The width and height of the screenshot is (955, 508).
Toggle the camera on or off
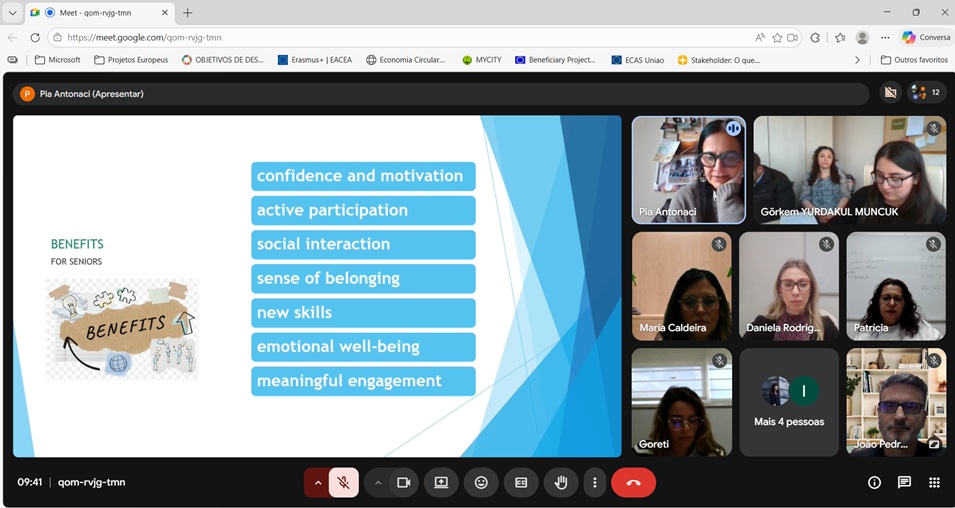point(403,482)
